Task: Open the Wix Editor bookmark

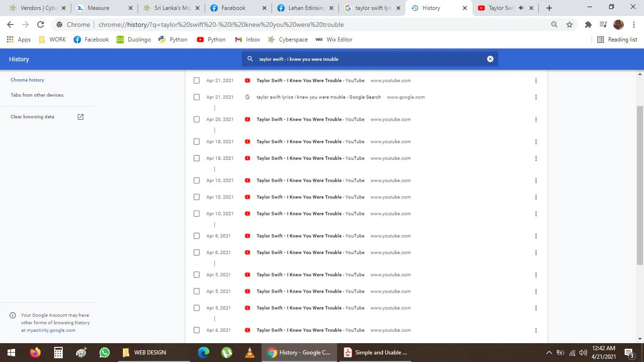Action: tap(334, 40)
